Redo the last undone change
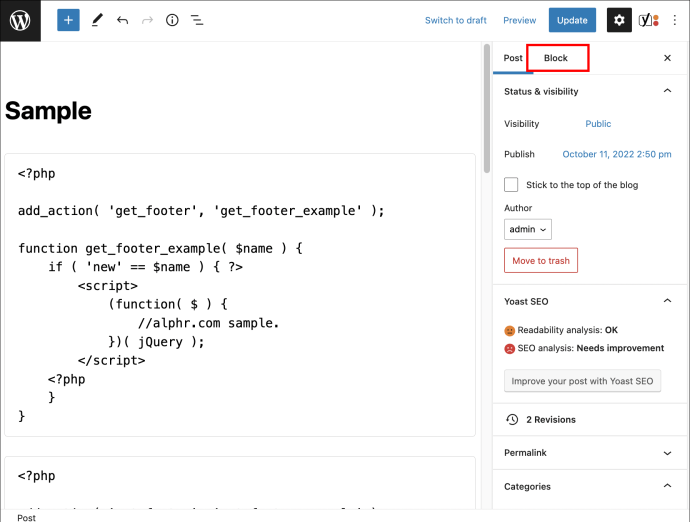This screenshot has height=522, width=690. point(147,20)
